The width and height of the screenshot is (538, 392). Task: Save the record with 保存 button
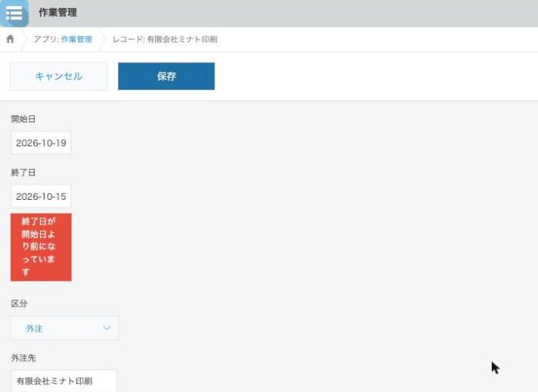coord(167,76)
